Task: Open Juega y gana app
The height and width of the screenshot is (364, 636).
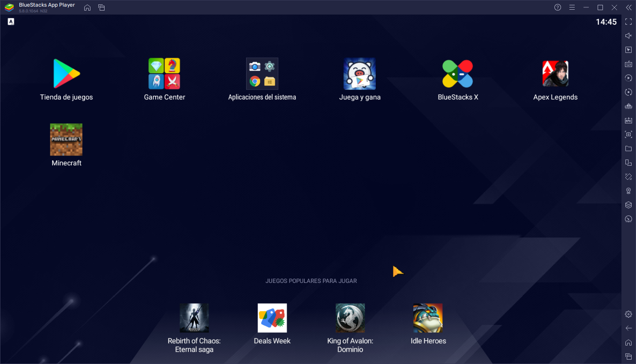Action: click(359, 74)
